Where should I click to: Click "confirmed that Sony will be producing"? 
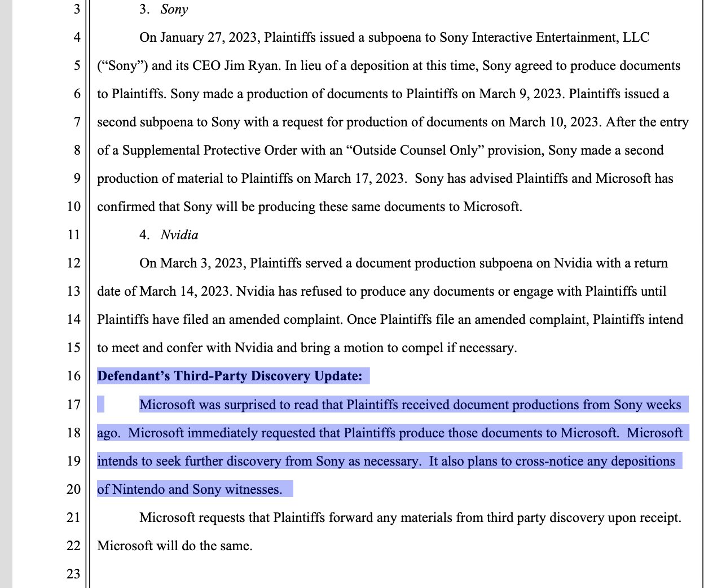pyautogui.click(x=205, y=207)
